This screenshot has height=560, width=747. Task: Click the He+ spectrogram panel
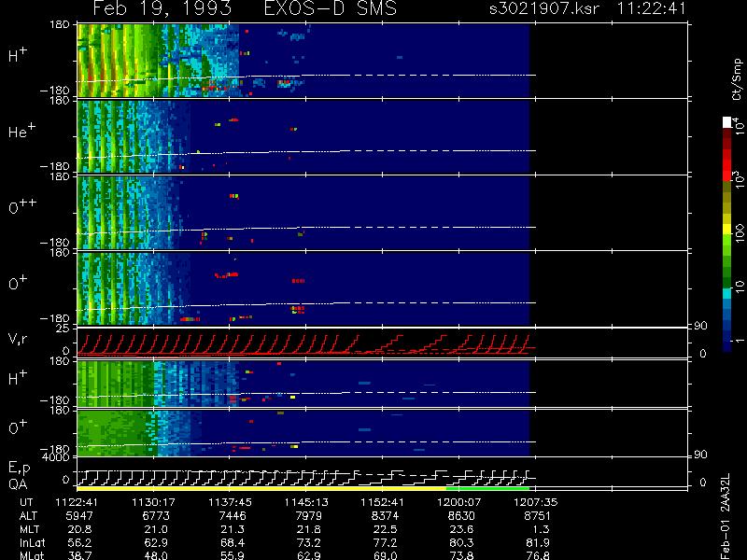[303, 136]
